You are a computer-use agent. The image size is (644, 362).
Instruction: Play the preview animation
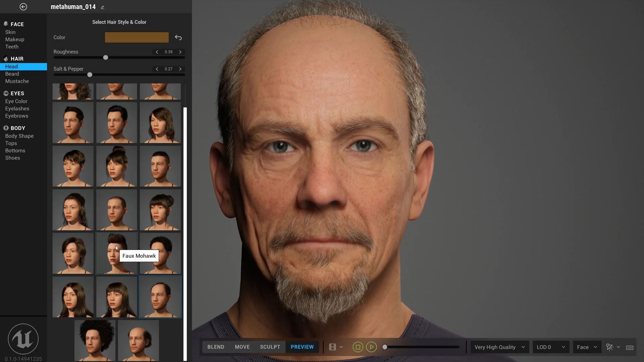(x=371, y=347)
